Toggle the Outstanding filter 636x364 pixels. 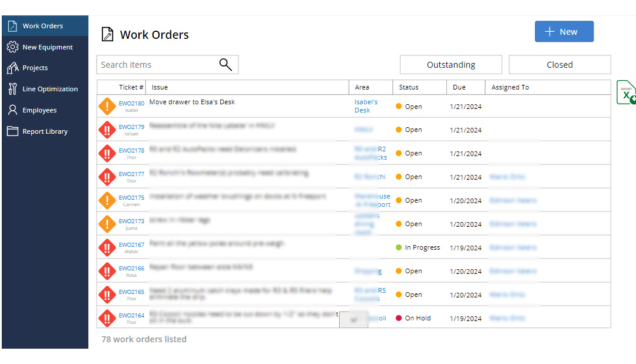click(450, 65)
